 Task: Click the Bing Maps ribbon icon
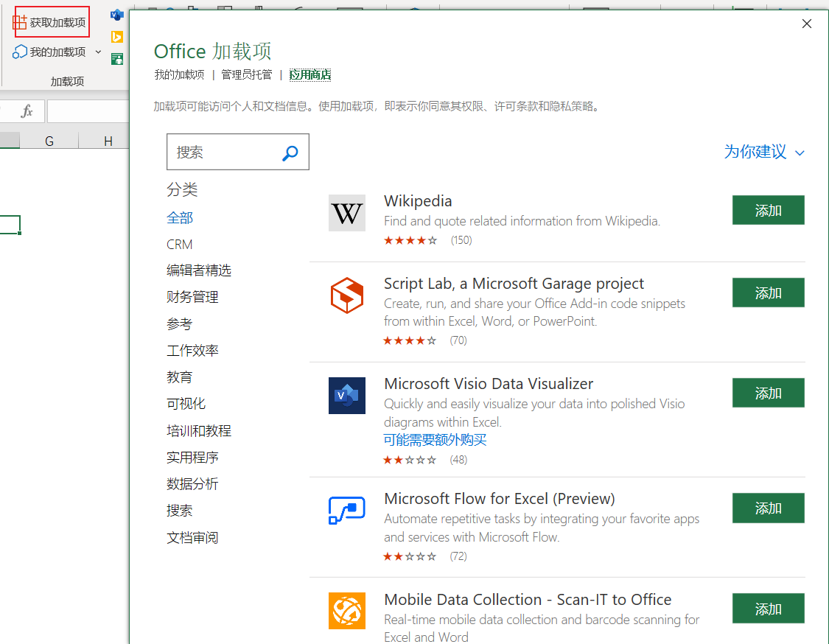[117, 37]
